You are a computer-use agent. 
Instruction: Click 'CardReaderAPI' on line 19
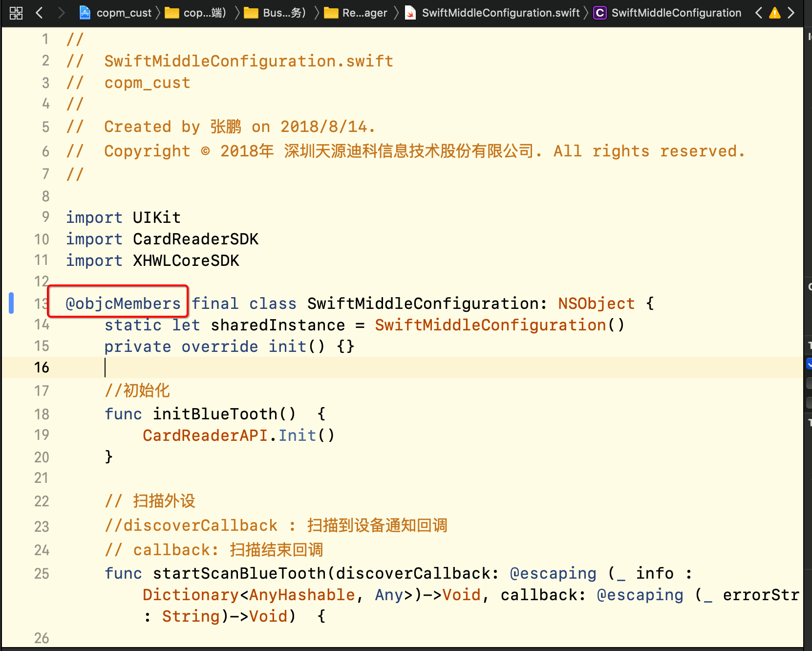(205, 435)
